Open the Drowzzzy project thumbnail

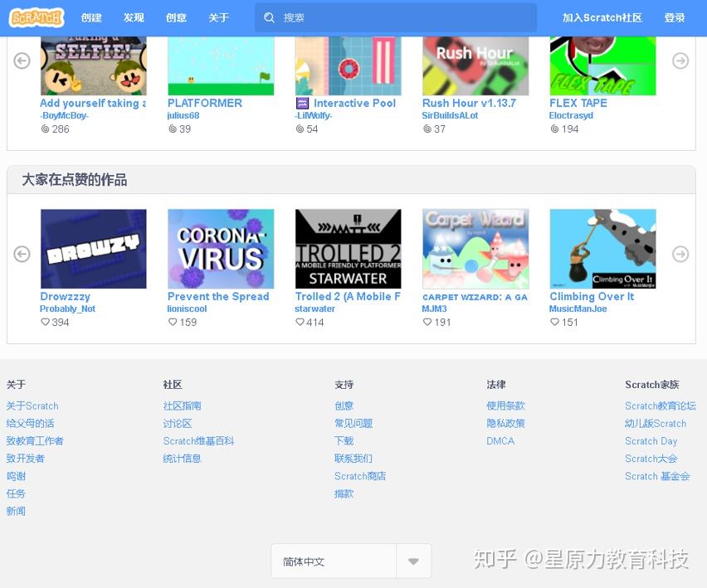tap(93, 248)
